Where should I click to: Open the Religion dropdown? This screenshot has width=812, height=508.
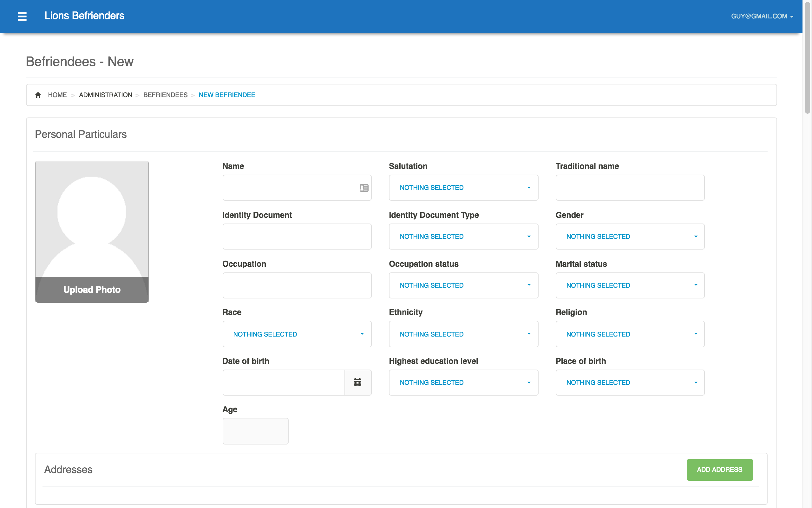click(x=630, y=334)
